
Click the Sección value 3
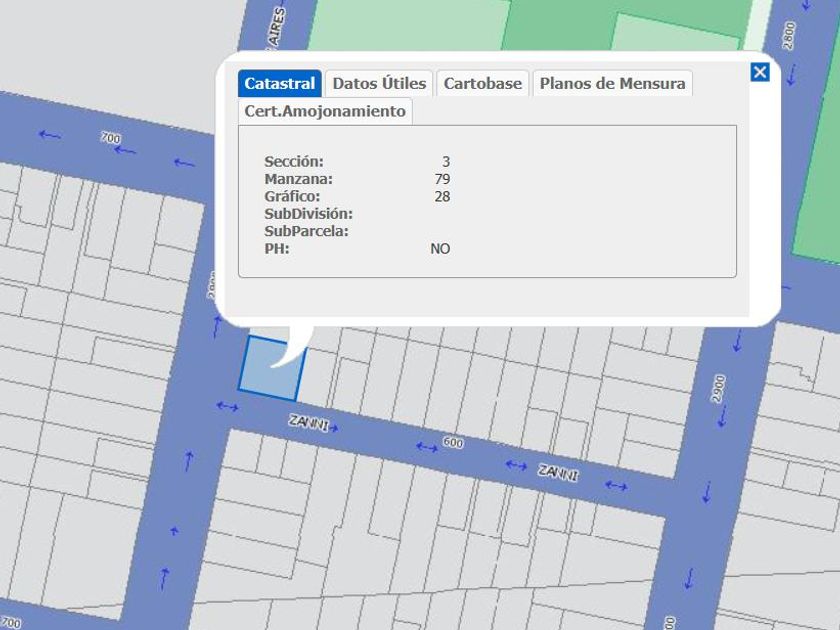tap(446, 161)
